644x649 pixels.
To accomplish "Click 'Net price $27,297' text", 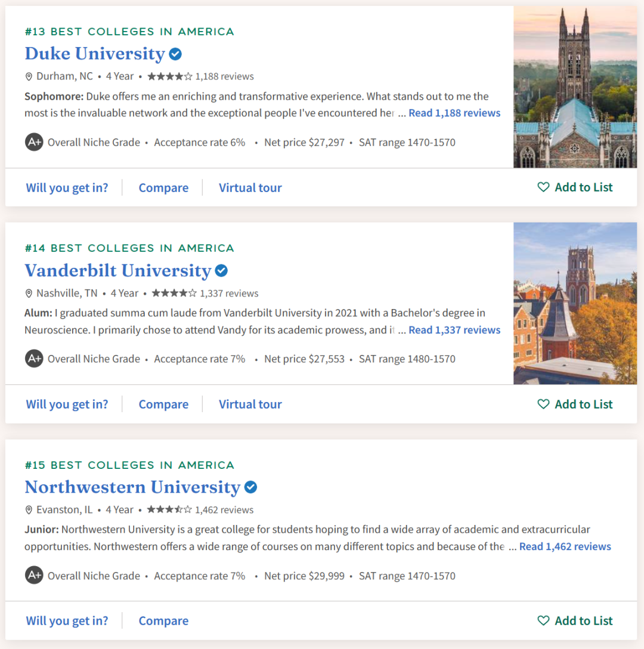I will 304,143.
